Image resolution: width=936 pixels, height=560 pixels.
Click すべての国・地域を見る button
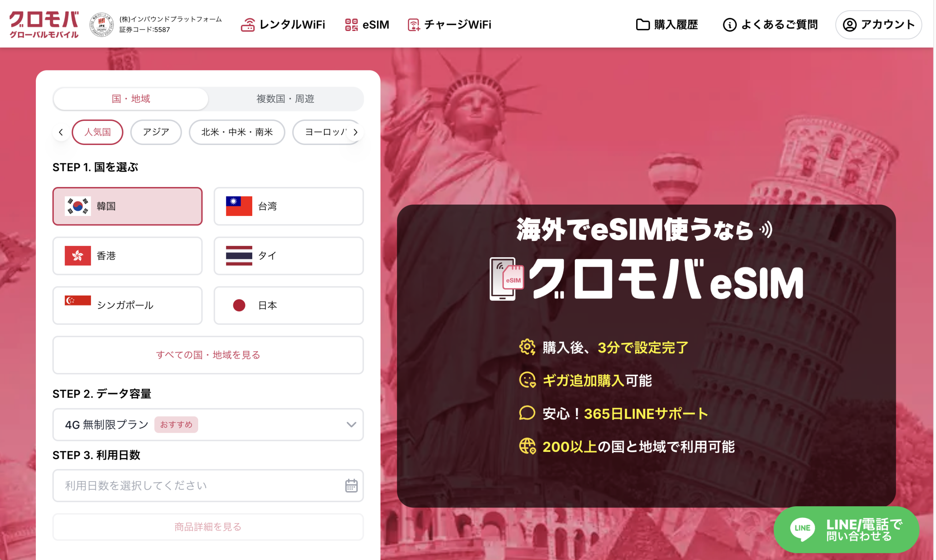(208, 355)
